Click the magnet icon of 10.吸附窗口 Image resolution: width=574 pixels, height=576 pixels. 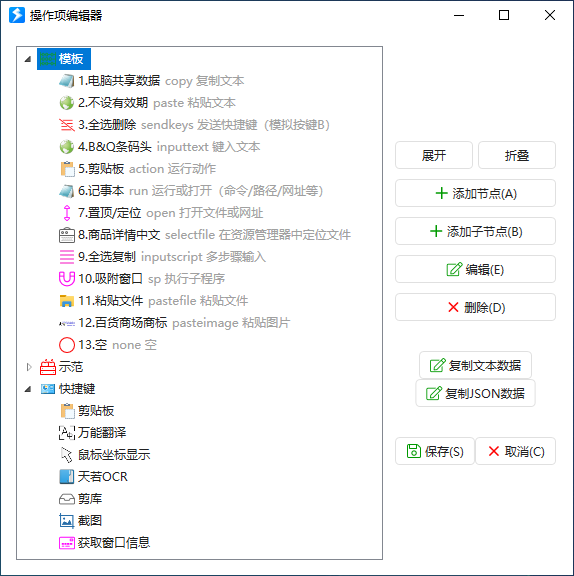click(66, 279)
